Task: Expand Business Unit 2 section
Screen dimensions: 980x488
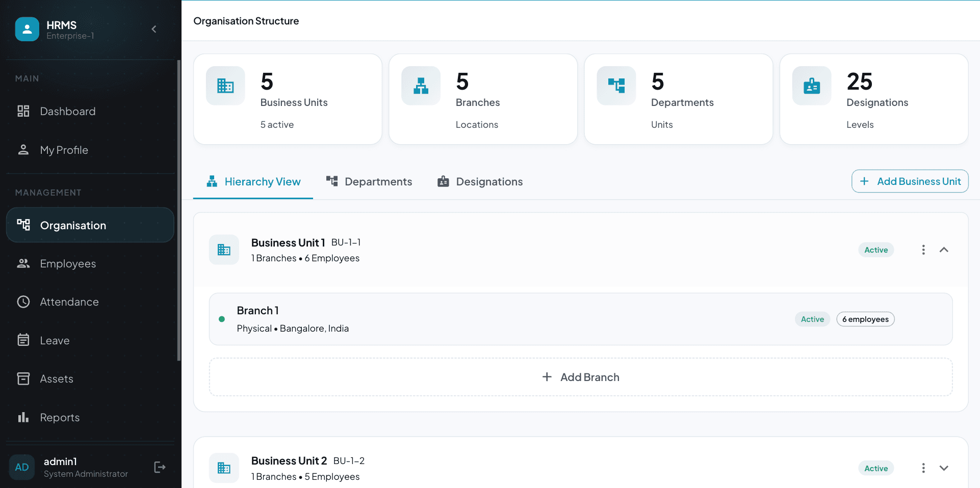Action: pos(944,468)
